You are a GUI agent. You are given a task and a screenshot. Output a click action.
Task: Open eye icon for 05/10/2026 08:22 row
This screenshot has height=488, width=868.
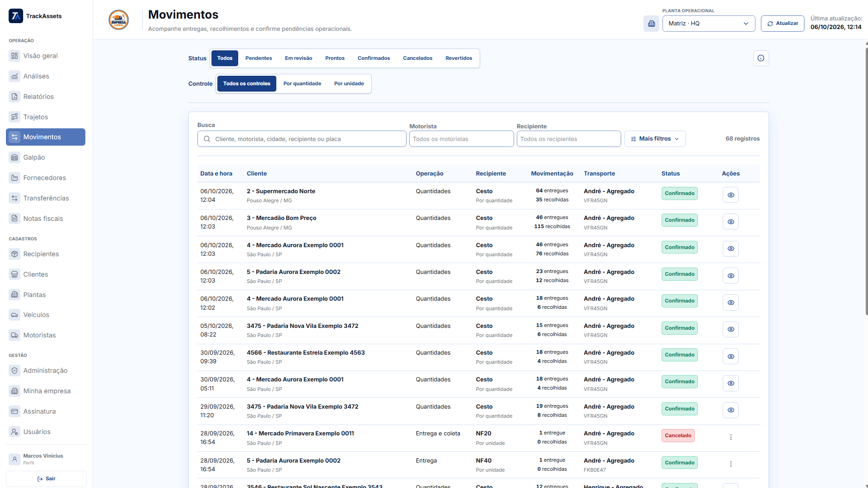(731, 329)
